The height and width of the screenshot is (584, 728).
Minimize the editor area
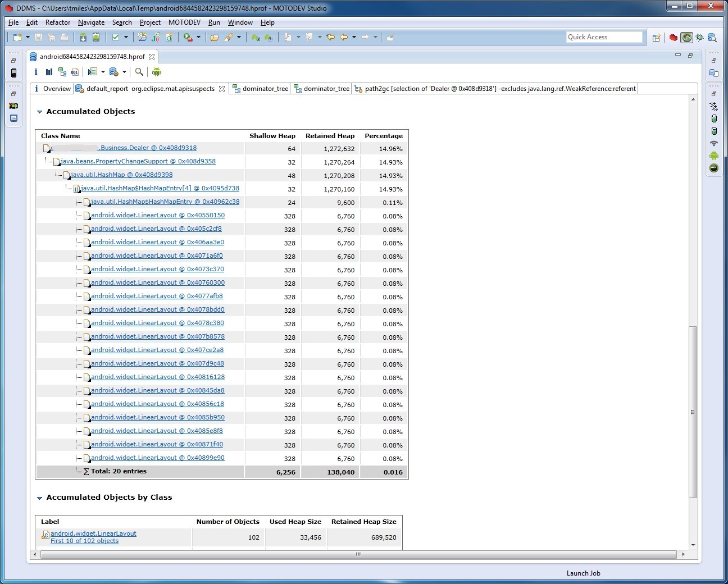tap(678, 56)
